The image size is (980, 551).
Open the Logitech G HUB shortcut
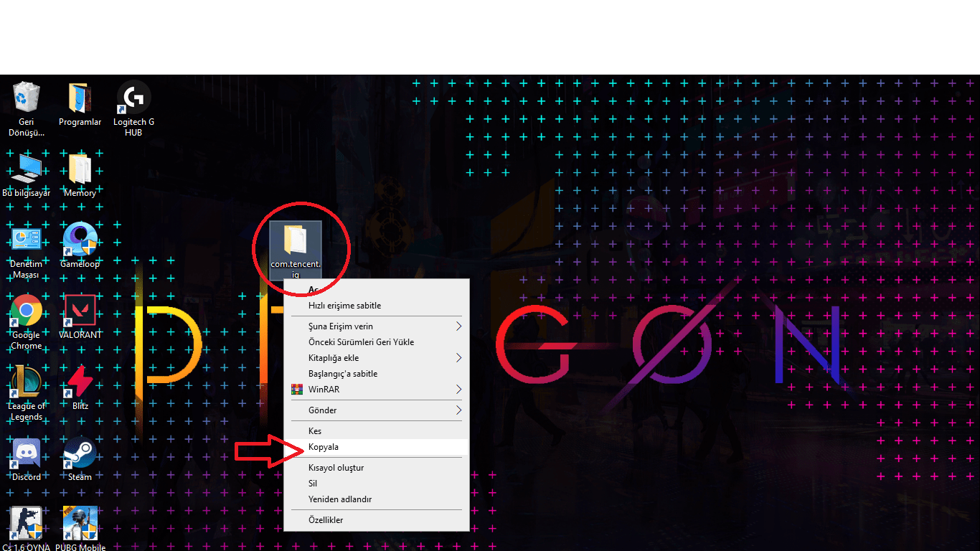point(133,109)
